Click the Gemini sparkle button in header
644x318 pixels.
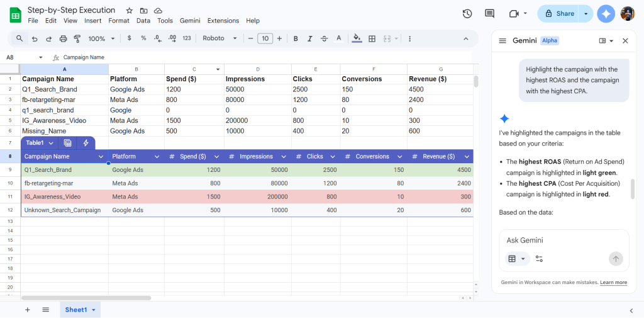click(606, 13)
